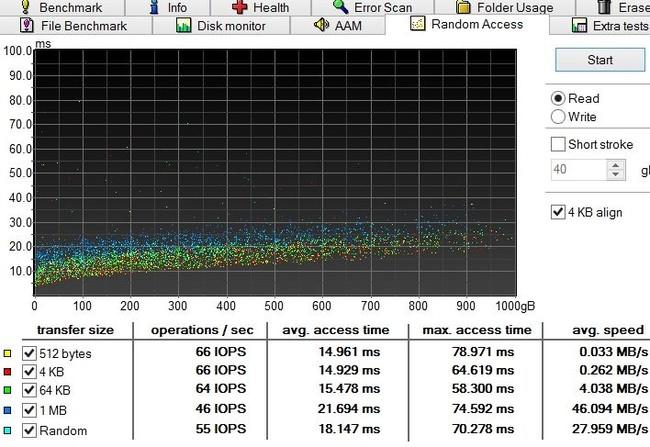Click the Info tab icon

pyautogui.click(x=154, y=7)
